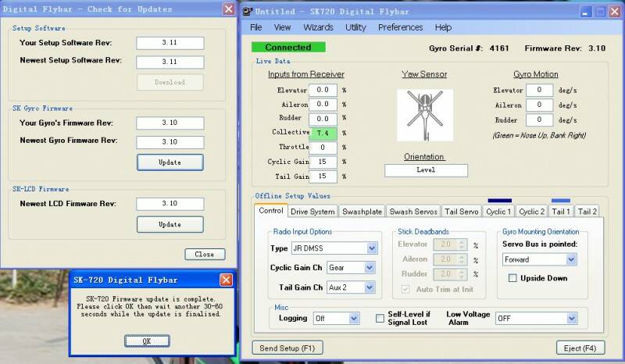Open the Cyclic Gain Ch dropdown
The width and height of the screenshot is (625, 364).
351,267
